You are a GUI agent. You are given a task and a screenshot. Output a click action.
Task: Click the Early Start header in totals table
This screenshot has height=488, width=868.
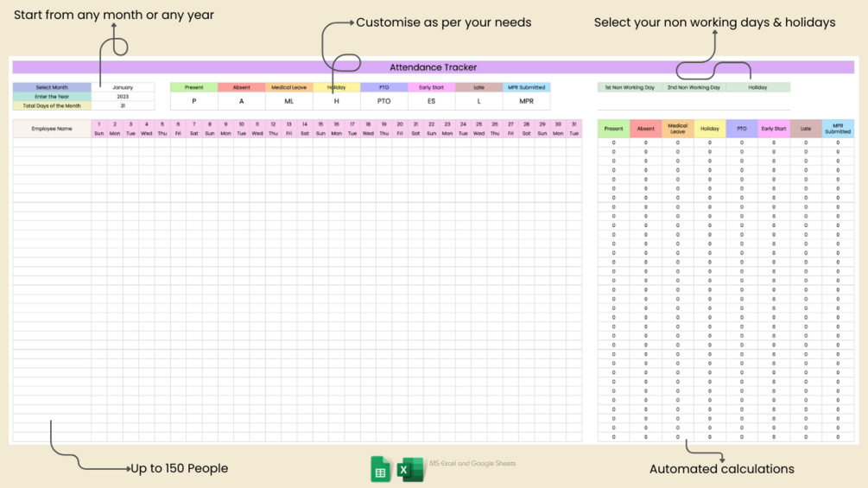pos(774,129)
